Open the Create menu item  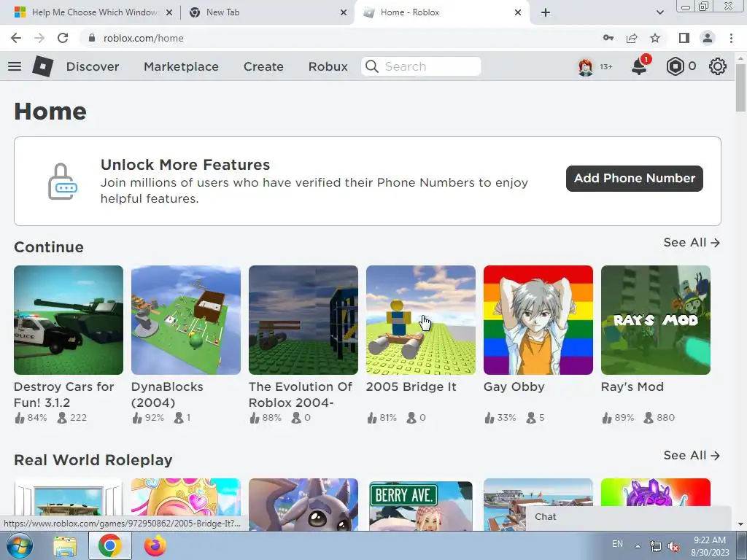pyautogui.click(x=263, y=66)
